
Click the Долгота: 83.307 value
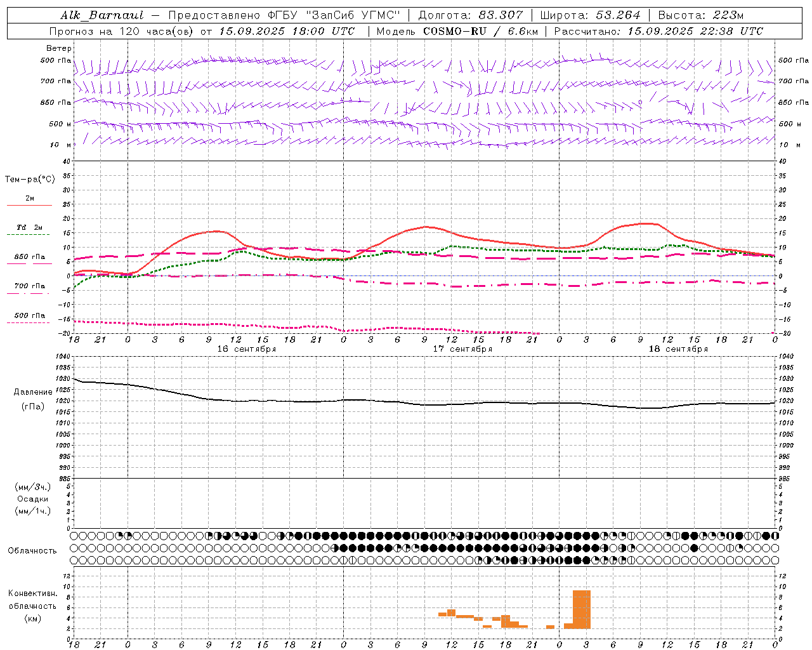tap(471, 15)
